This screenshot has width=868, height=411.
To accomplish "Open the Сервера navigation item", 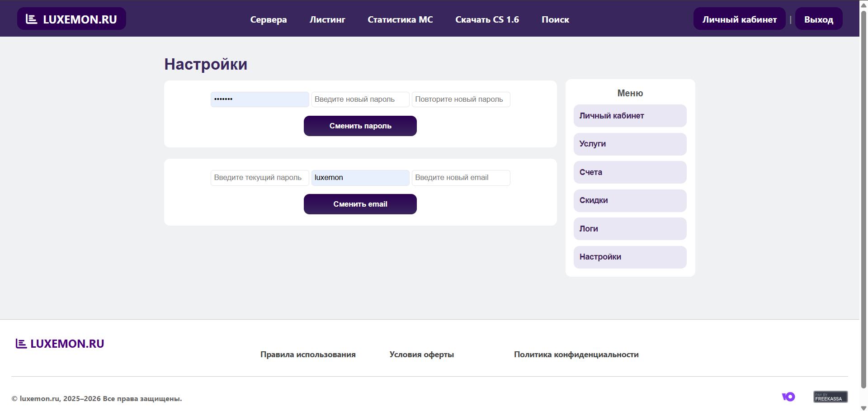I will (269, 19).
